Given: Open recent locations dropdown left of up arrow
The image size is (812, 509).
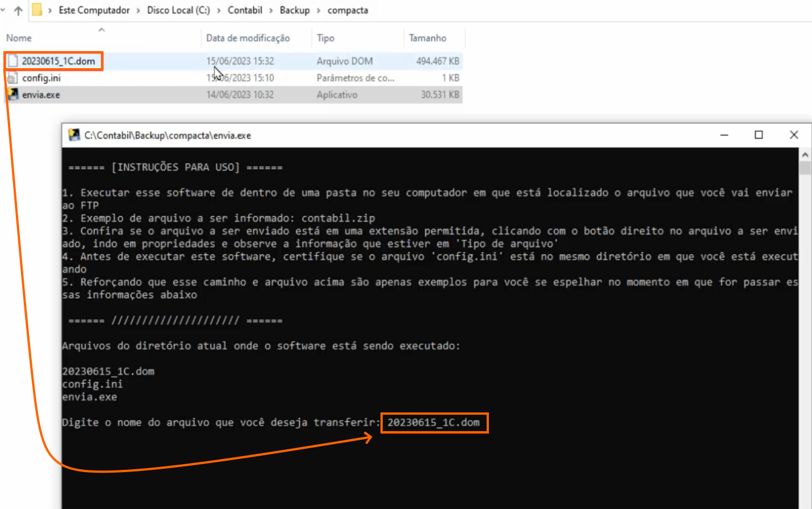Looking at the screenshot, I should click(x=3, y=10).
